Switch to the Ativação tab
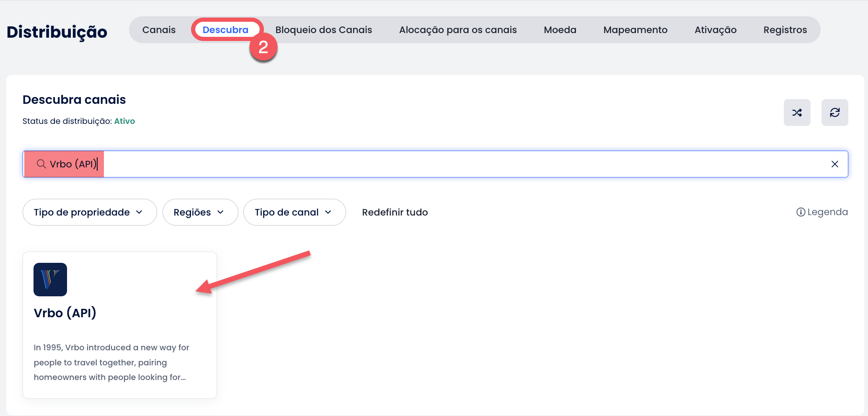Image resolution: width=868 pixels, height=416 pixels. pos(716,30)
